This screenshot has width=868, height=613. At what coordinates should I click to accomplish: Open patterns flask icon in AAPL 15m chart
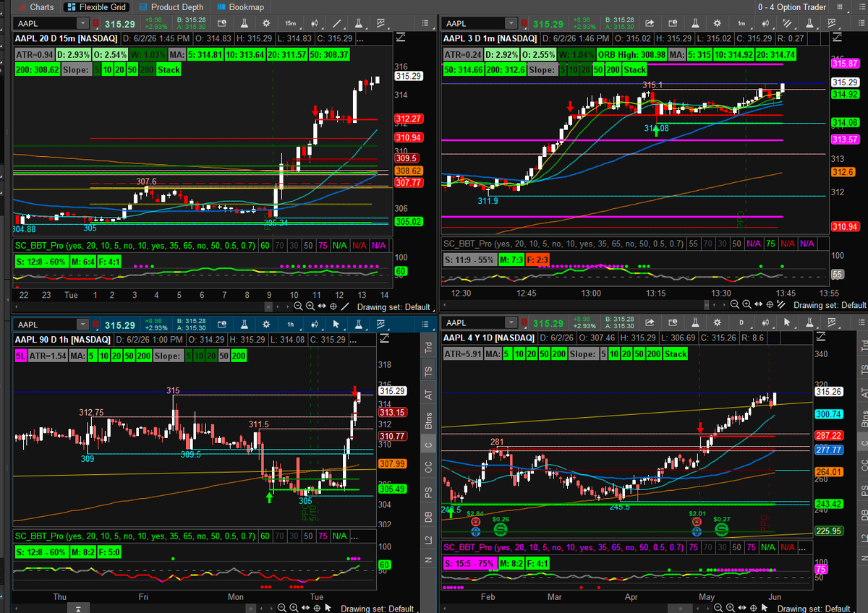tap(359, 23)
